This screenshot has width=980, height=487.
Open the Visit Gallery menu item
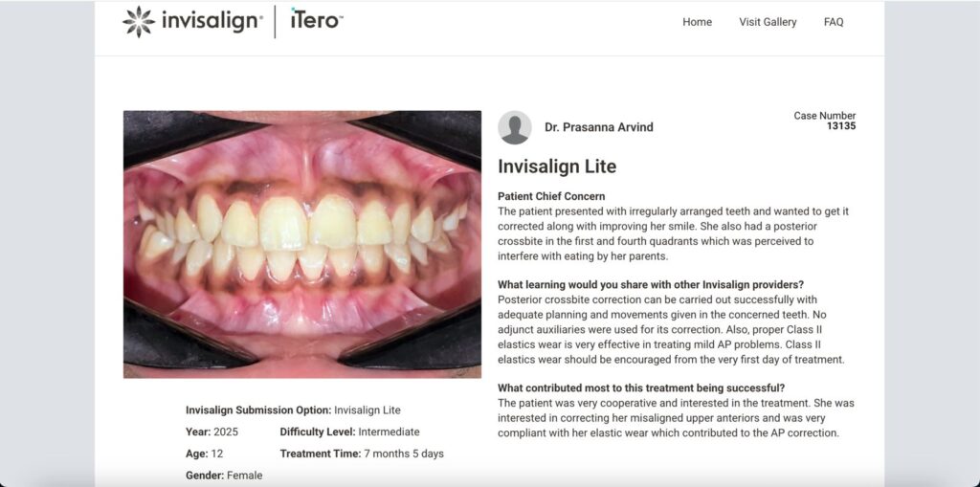tap(768, 22)
